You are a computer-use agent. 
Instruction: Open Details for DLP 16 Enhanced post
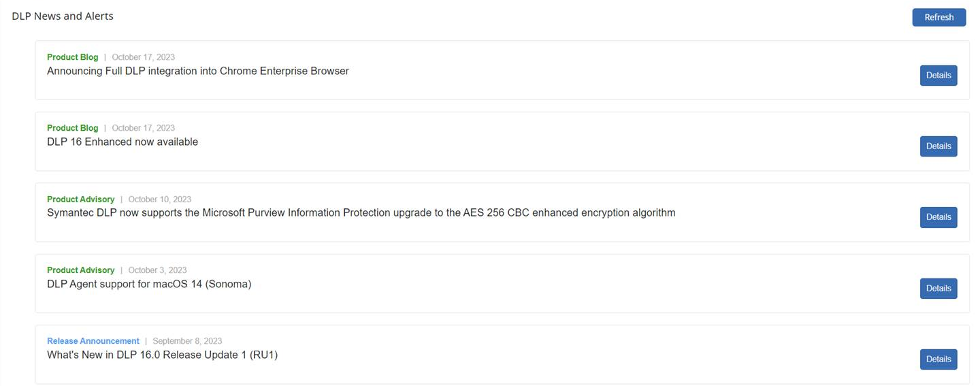point(938,146)
